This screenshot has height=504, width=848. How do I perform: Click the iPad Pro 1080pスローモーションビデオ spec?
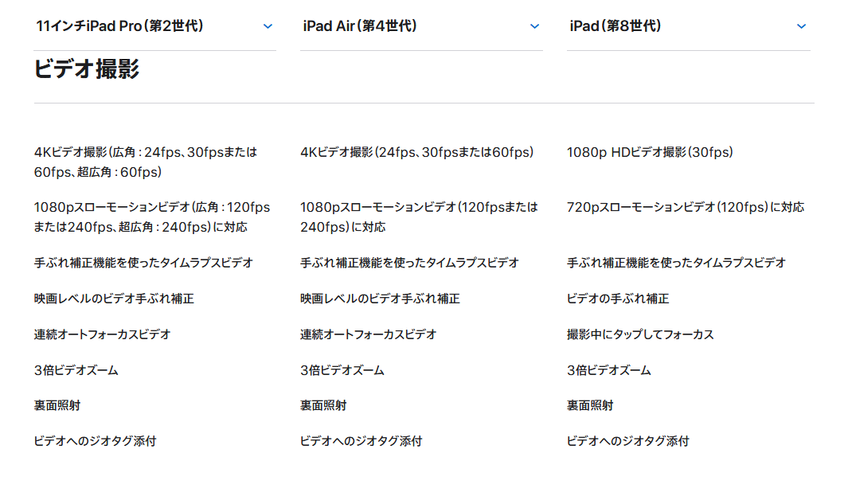click(x=152, y=217)
